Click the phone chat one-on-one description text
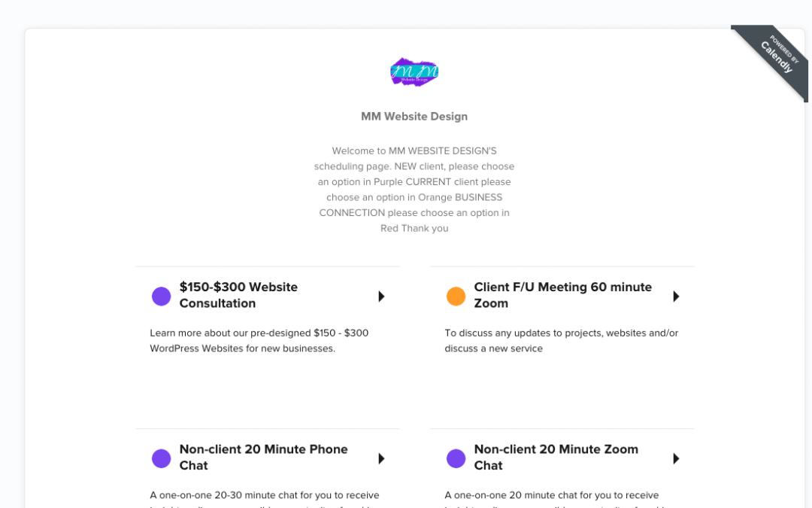This screenshot has height=508, width=812. tap(265, 498)
